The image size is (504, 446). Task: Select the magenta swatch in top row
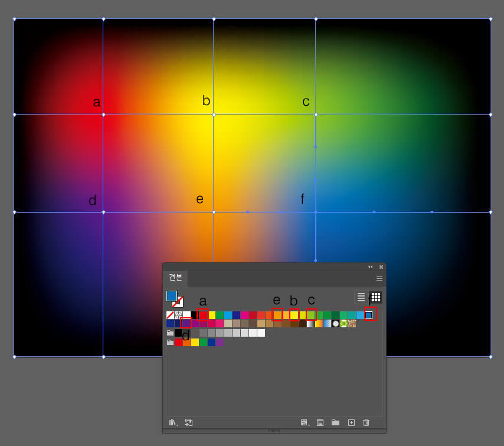244,315
